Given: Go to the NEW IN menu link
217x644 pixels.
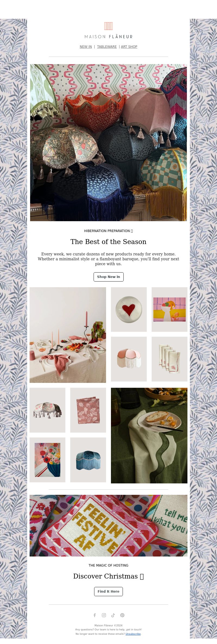Looking at the screenshot, I should click(x=86, y=47).
